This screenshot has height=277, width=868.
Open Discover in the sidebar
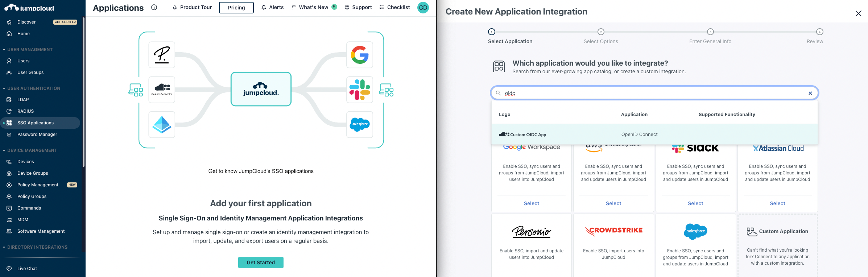(x=26, y=22)
